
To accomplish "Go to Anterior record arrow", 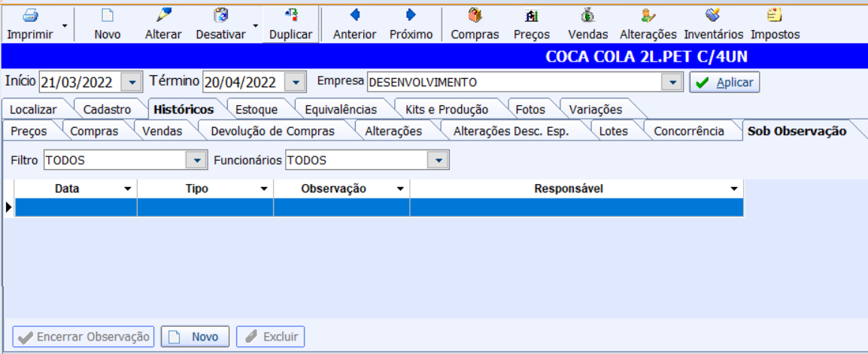I will [x=355, y=15].
